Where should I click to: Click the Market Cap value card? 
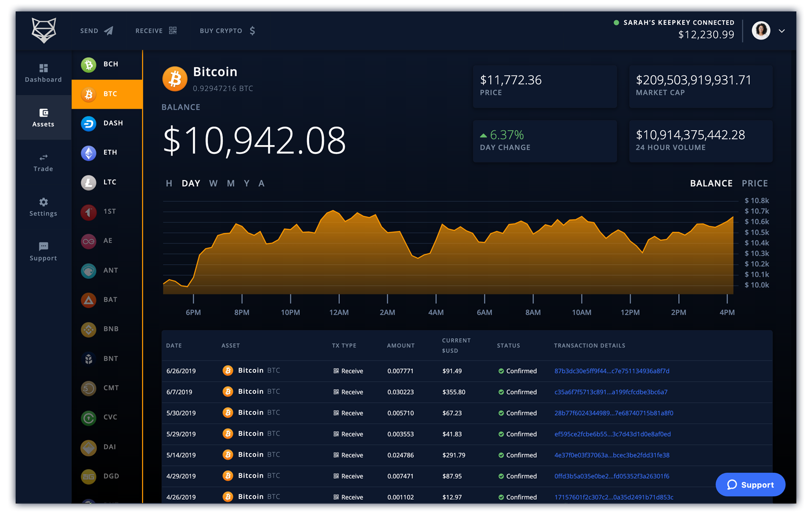[x=701, y=86]
